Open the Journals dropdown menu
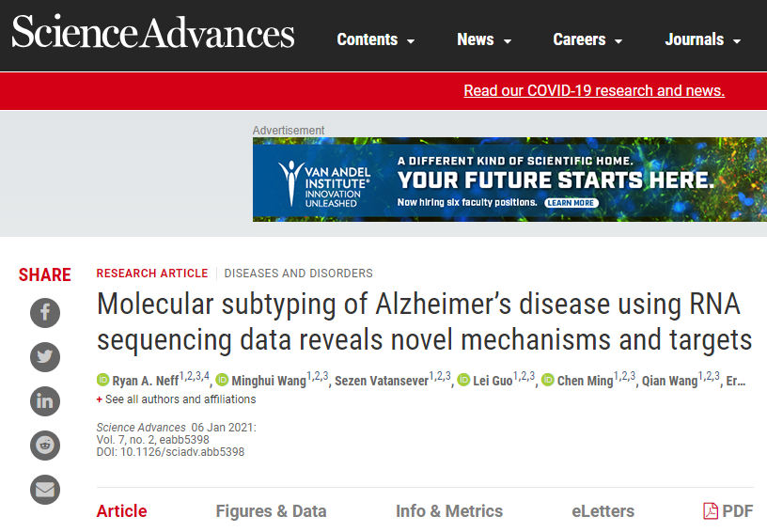 703,39
